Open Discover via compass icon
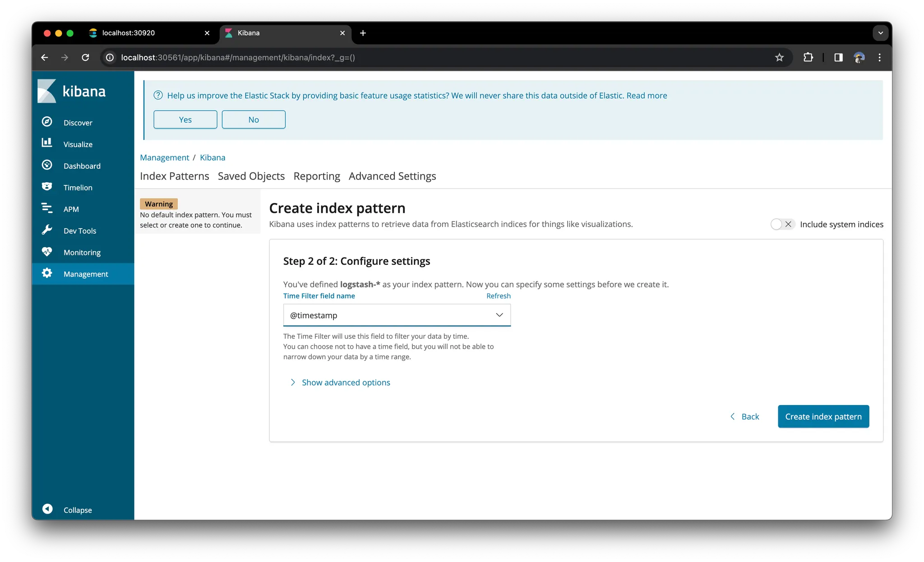Screen dimensions: 924x562 (47, 122)
